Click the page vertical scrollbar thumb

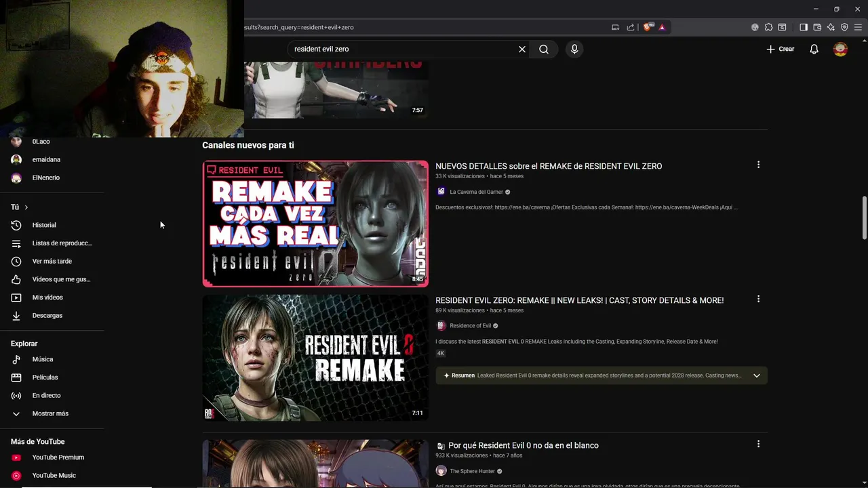864,218
